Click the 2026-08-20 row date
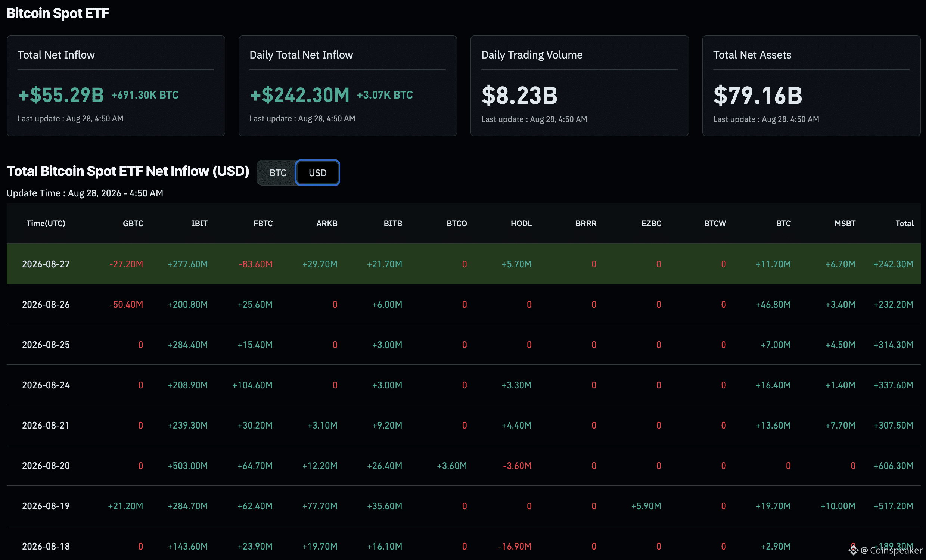Screen dimensions: 926x560 (x=46, y=466)
